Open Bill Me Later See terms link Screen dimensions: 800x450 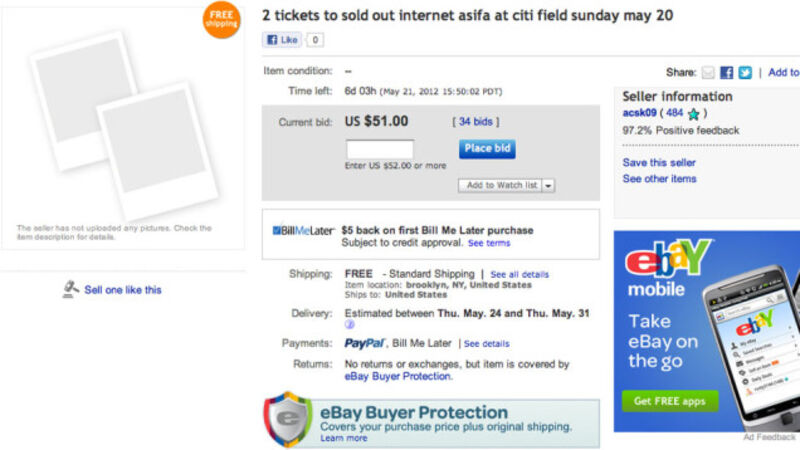[x=489, y=243]
